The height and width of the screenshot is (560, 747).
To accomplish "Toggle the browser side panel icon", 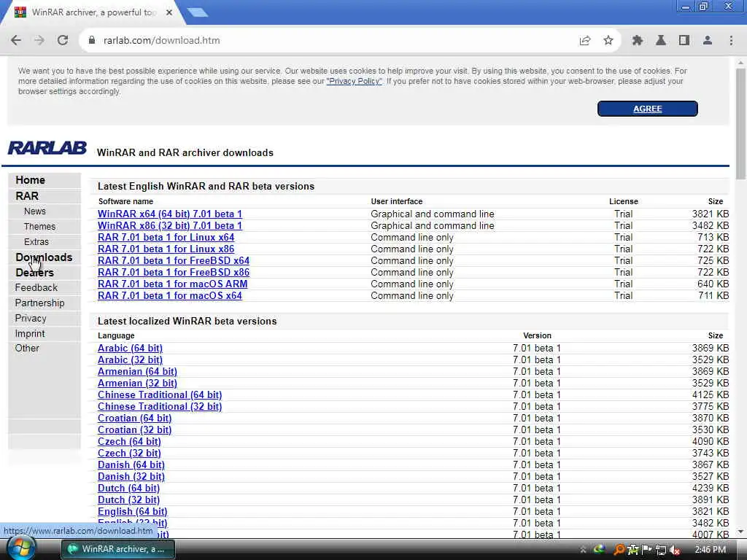I will click(684, 41).
